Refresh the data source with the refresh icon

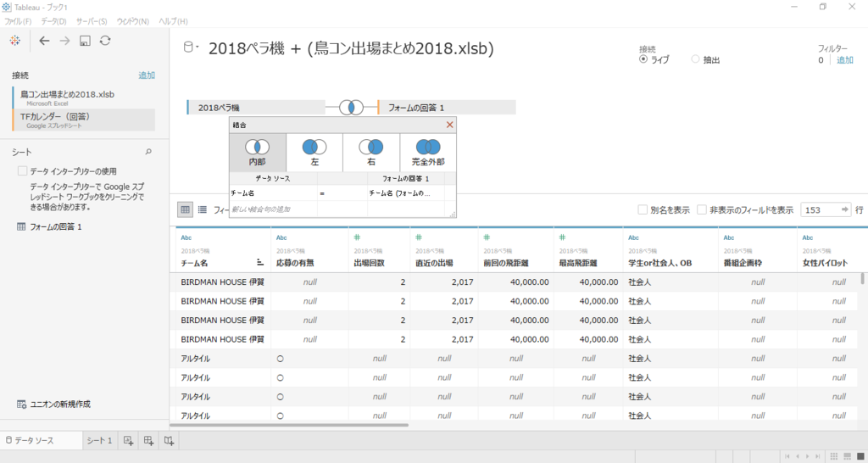(x=105, y=41)
